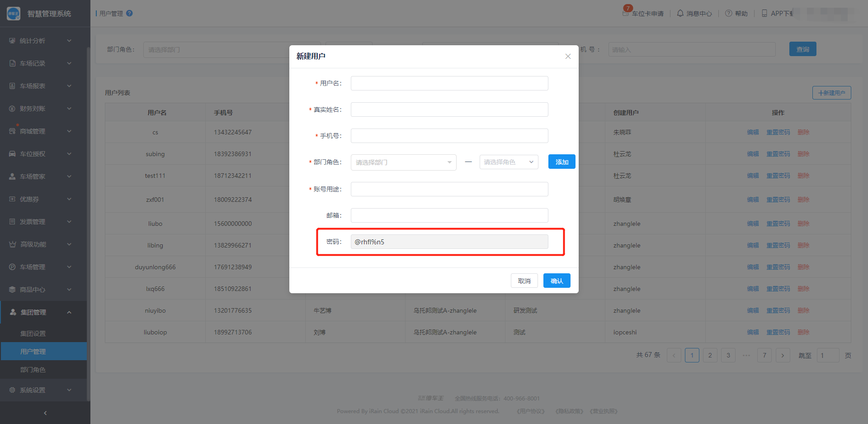Click 取消 to cancel the new user
The height and width of the screenshot is (424, 868).
click(x=524, y=281)
